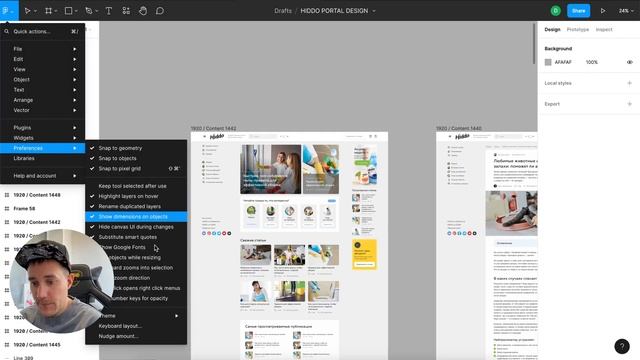640x360 pixels.
Task: Toggle Rename duplicated layers
Action: pos(136,207)
